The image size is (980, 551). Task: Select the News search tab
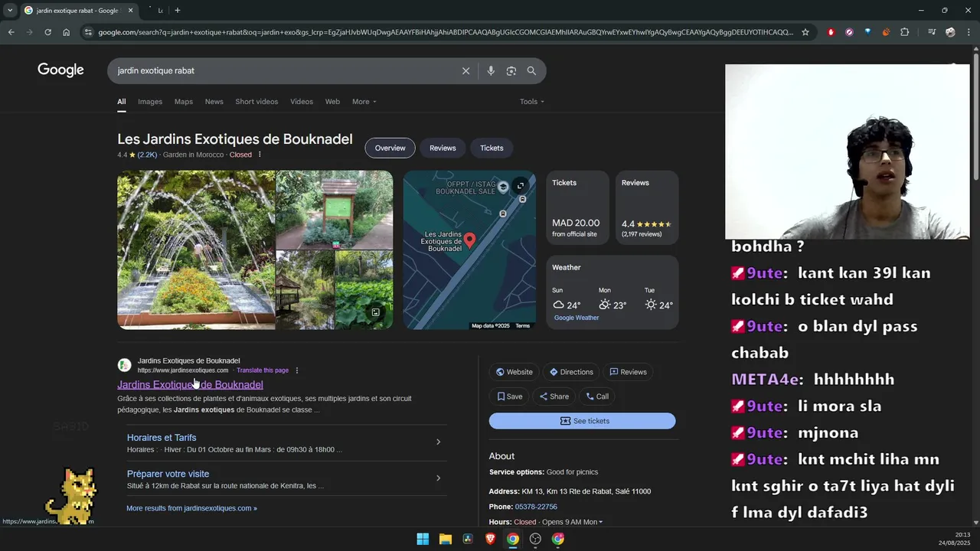pyautogui.click(x=214, y=102)
